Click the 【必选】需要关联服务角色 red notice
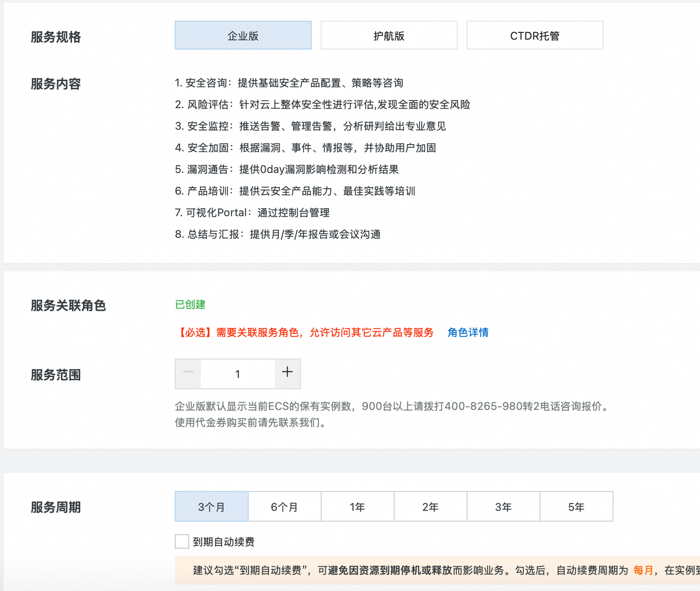Viewport: 700px width, 591px height. coord(305,332)
